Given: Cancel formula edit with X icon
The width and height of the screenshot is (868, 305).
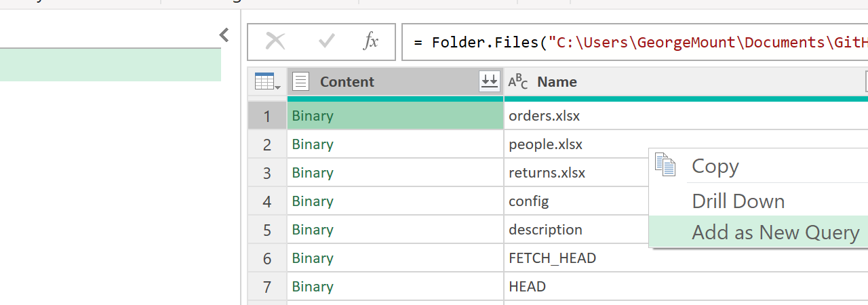Looking at the screenshot, I should (275, 42).
